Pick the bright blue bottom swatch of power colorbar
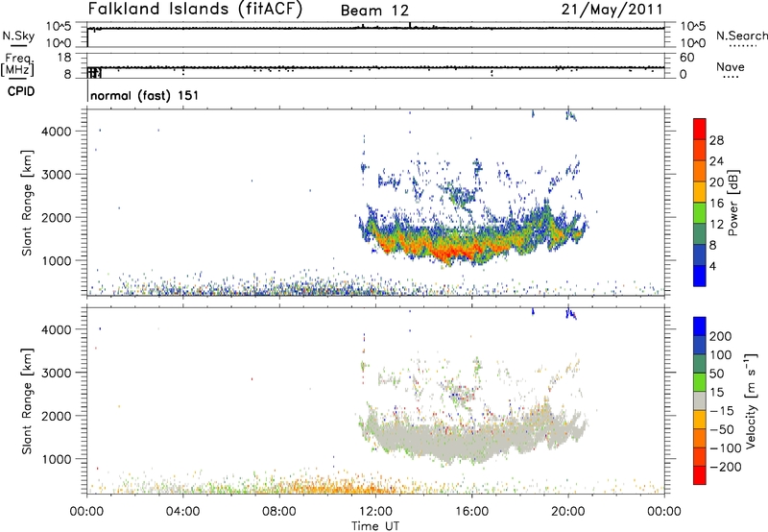This screenshot has width=768, height=532. [x=700, y=276]
